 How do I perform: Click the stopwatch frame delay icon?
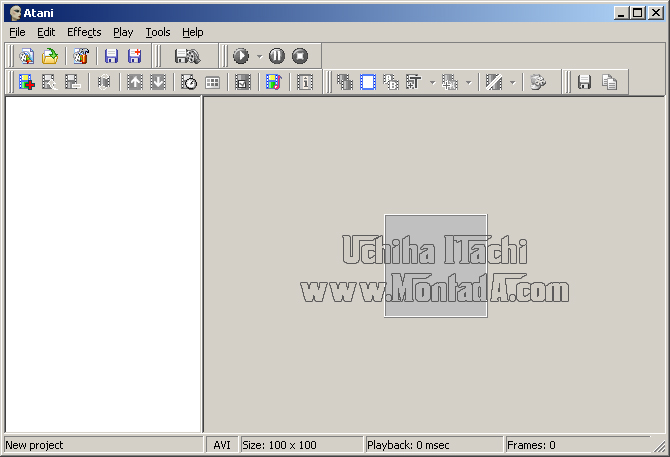[189, 82]
